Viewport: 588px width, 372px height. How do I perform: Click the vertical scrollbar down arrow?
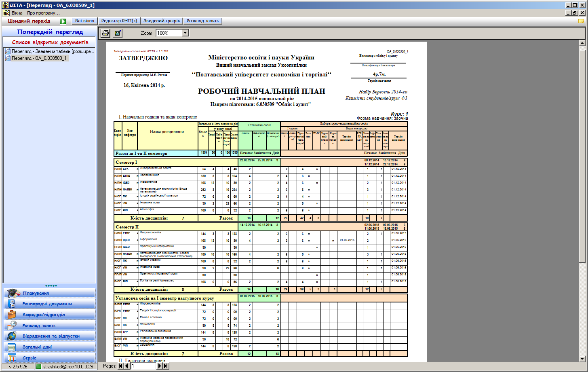[582, 359]
